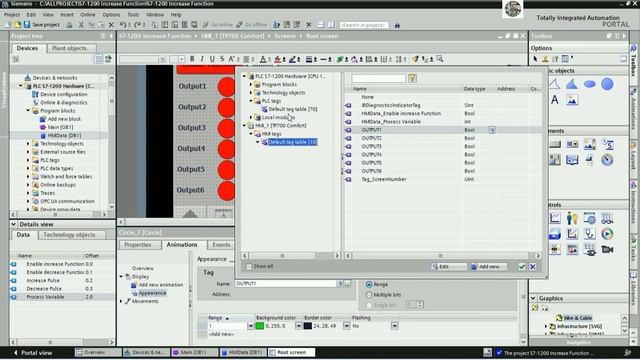This screenshot has width=640, height=360.
Task: Click the Italic formatting icon
Action: coord(202,59)
